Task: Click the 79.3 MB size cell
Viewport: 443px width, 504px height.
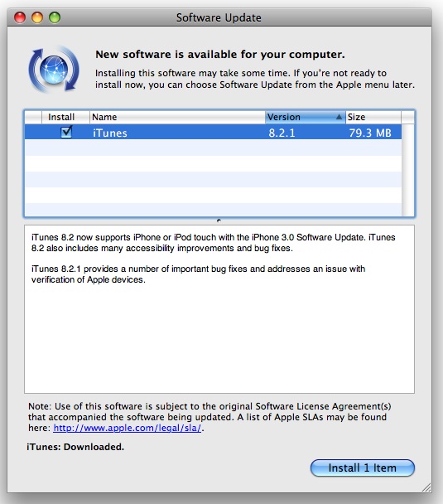Action: (370, 133)
